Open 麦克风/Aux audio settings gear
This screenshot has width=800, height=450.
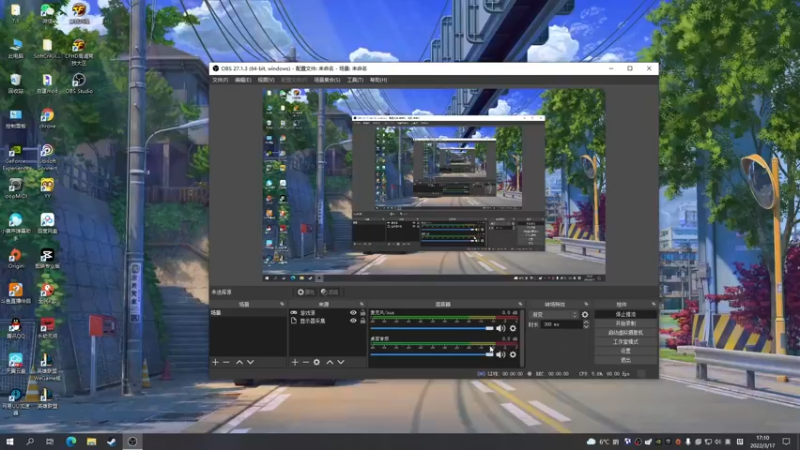pos(513,329)
